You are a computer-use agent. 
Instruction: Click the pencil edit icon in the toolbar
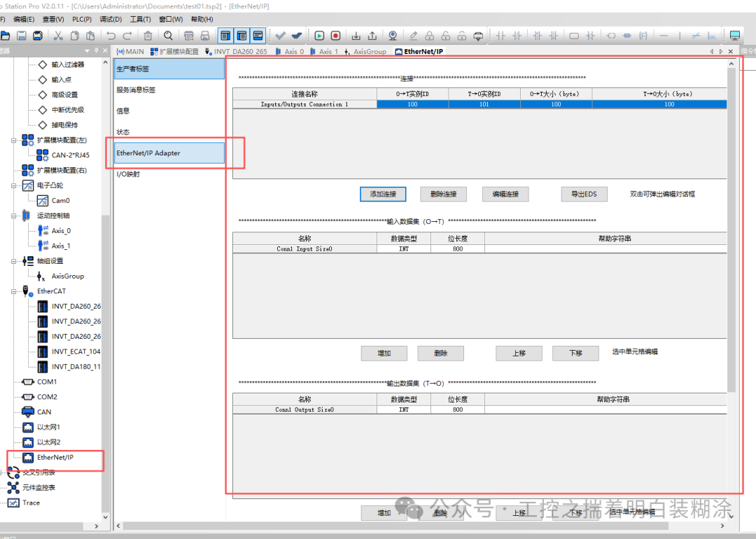point(413,36)
